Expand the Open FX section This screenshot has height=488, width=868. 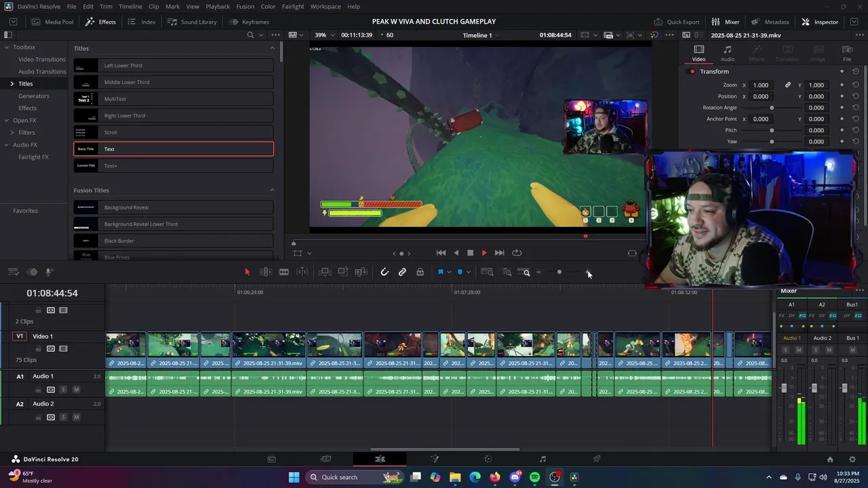5,121
